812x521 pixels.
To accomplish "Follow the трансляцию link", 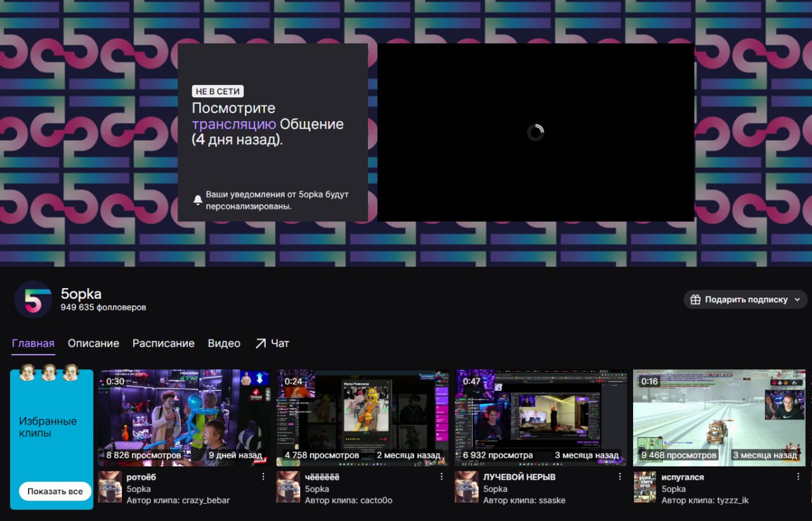I will 233,124.
